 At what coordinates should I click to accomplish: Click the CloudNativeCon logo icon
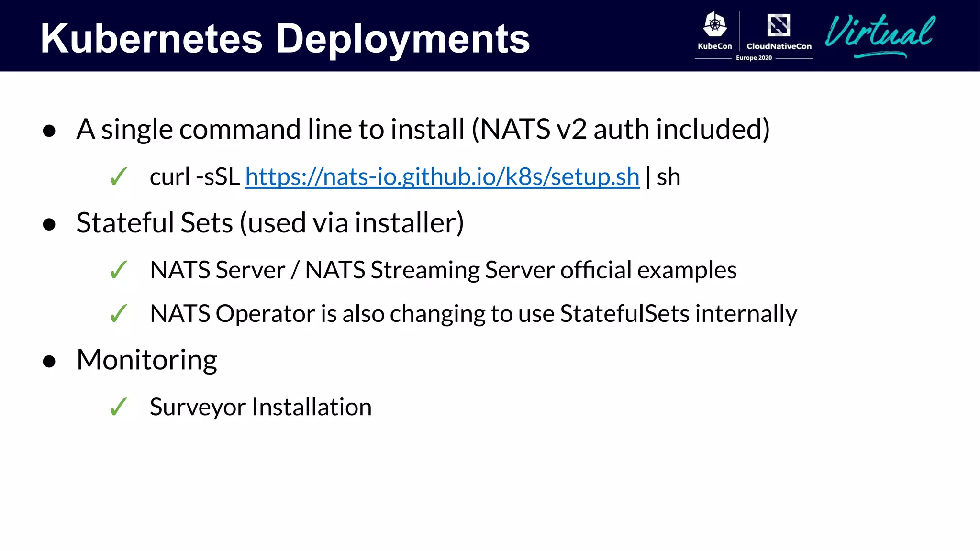(779, 25)
